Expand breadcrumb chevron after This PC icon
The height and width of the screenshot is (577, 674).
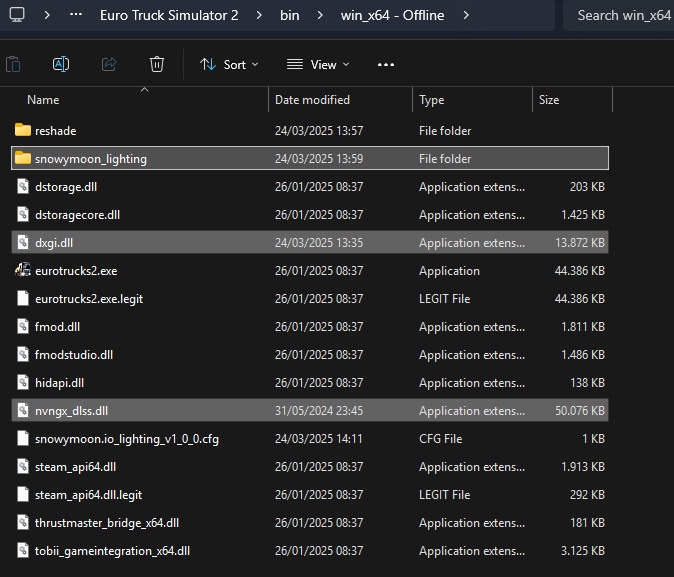click(x=47, y=15)
